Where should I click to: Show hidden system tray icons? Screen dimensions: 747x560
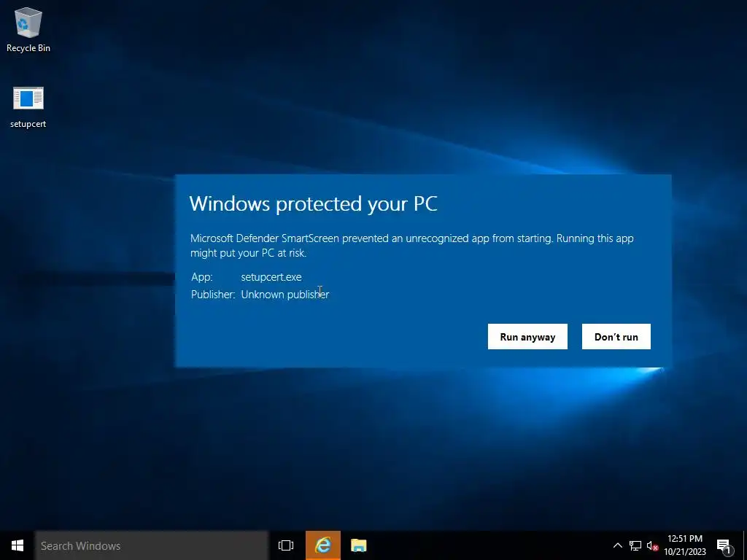[617, 545]
